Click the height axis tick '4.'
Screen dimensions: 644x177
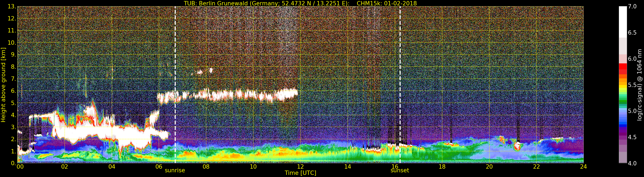(13, 115)
